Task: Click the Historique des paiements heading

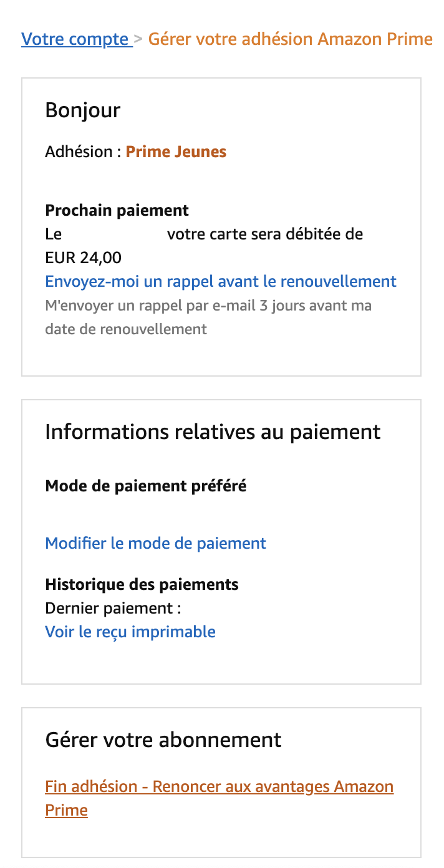Action: click(142, 584)
